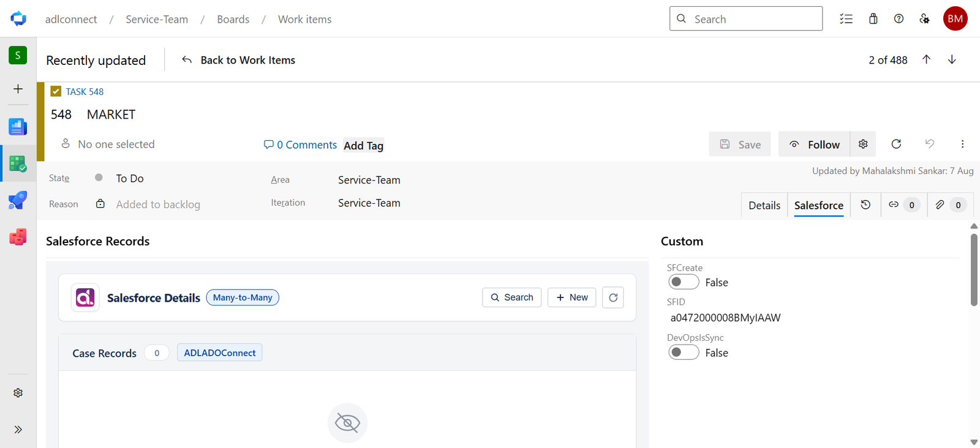Screen dimensions: 980x448
Task: Open project settings gear in sidebar
Action: click(x=18, y=393)
